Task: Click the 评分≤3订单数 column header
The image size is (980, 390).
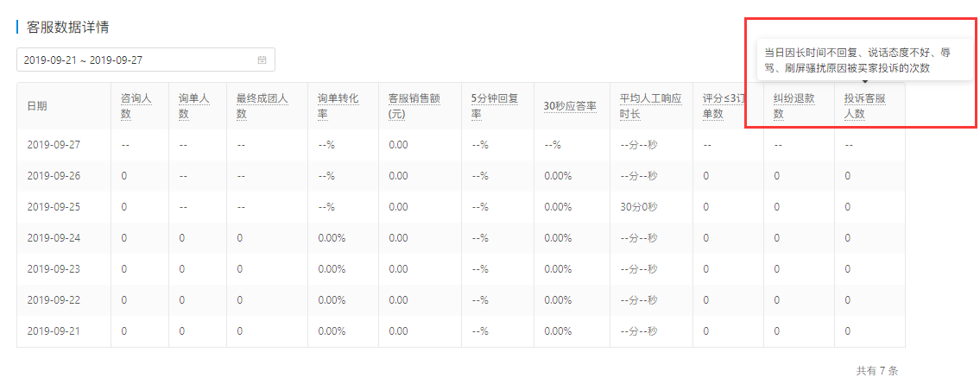Action: [x=724, y=106]
